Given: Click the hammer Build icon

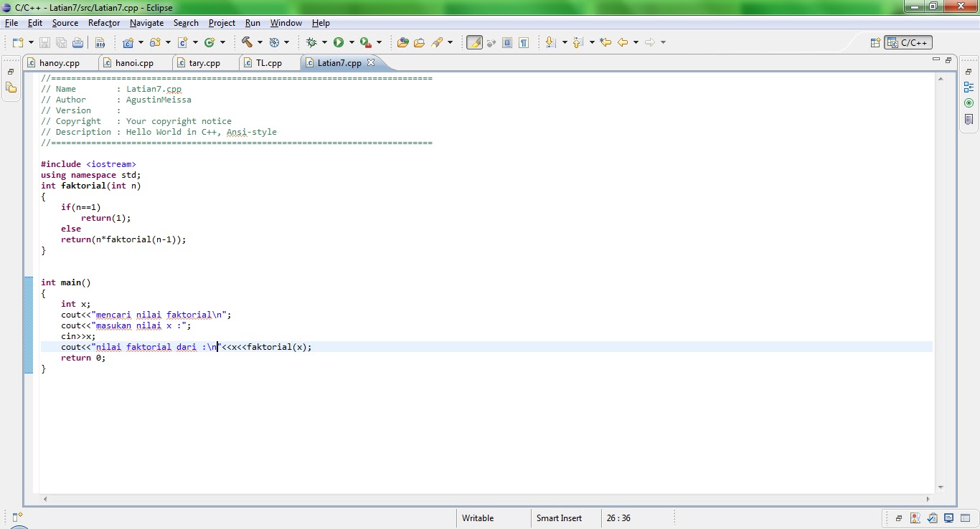Looking at the screenshot, I should point(247,43).
